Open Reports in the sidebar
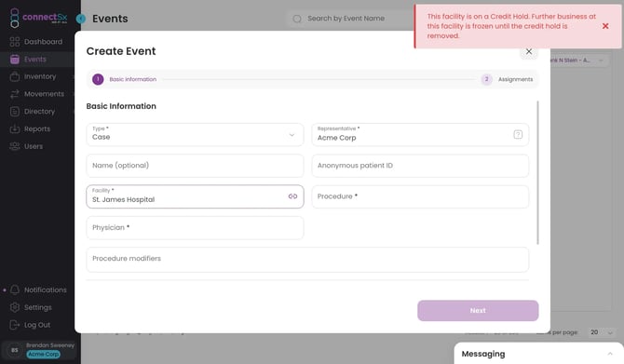Image resolution: width=624 pixels, height=364 pixels. tap(36, 128)
